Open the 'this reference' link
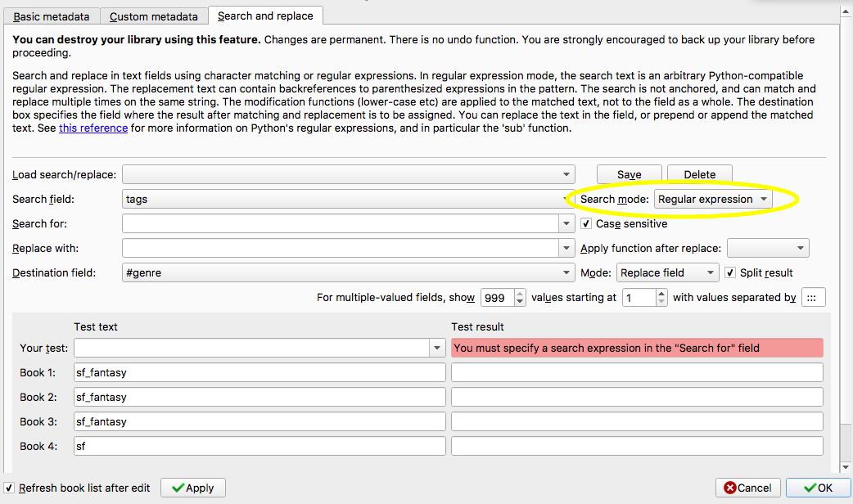 93,128
